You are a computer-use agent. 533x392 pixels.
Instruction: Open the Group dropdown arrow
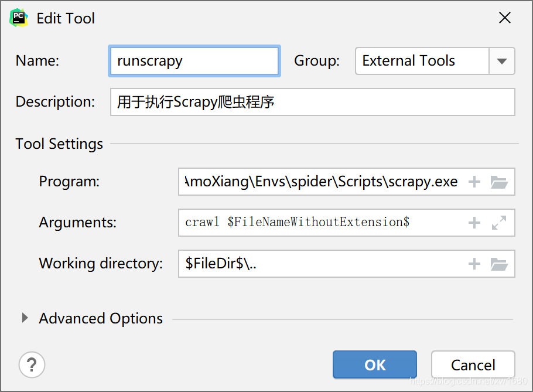point(502,61)
